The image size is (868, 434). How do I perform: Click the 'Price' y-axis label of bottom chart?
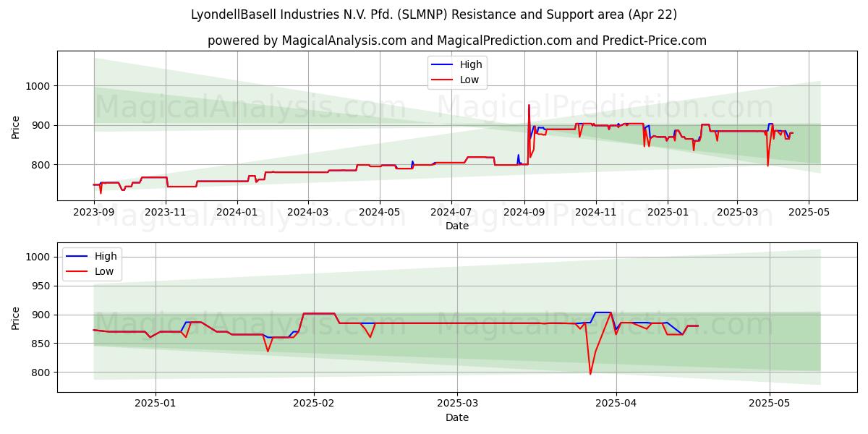coord(16,318)
